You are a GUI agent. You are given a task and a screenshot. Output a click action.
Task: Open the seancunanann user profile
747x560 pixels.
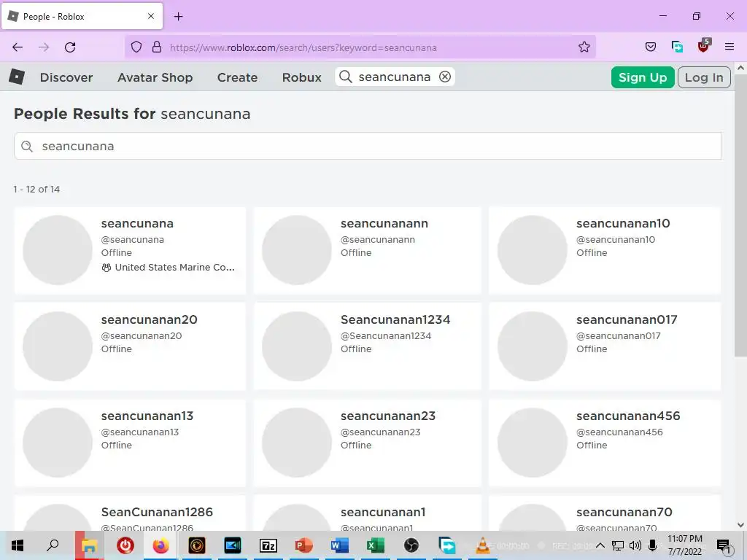[x=384, y=223]
